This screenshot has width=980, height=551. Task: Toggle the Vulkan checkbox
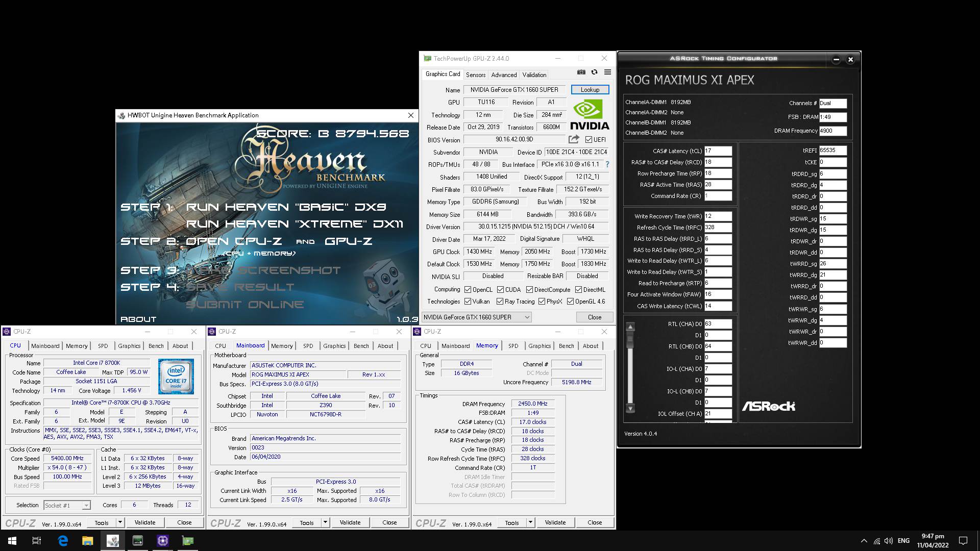coord(468,302)
